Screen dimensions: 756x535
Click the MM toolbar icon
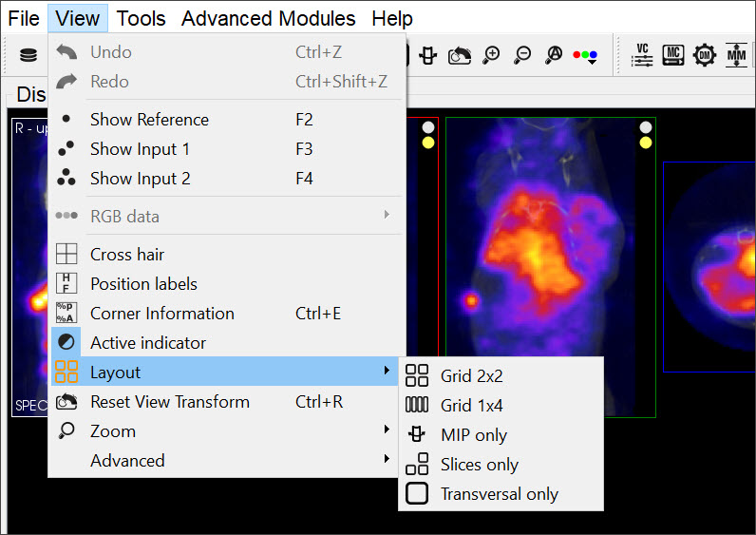tap(737, 55)
